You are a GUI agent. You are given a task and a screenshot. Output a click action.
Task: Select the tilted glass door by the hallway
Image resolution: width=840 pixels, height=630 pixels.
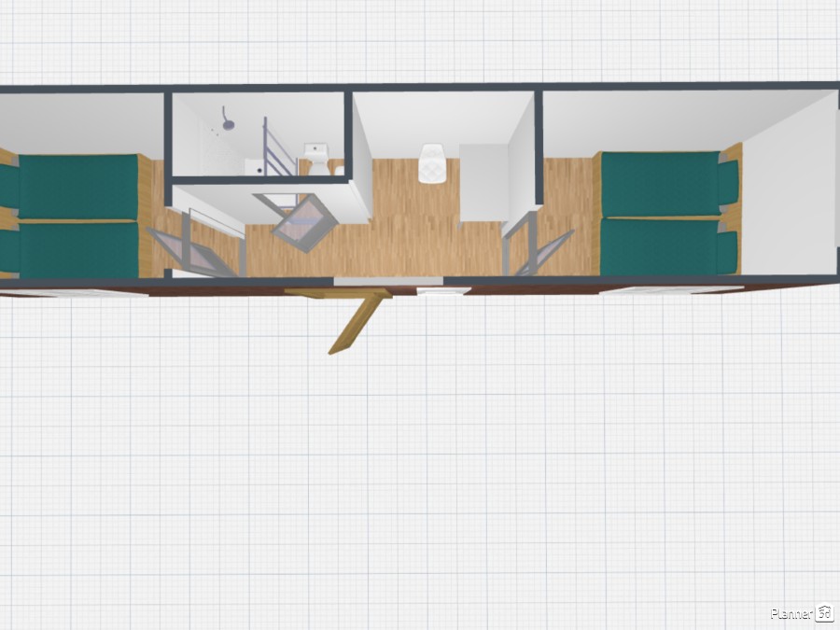coord(303,224)
